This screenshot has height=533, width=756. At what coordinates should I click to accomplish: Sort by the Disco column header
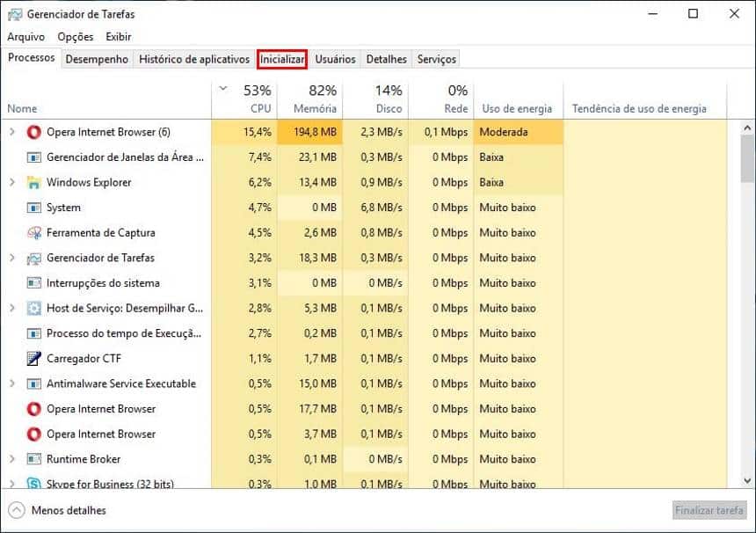(375, 100)
